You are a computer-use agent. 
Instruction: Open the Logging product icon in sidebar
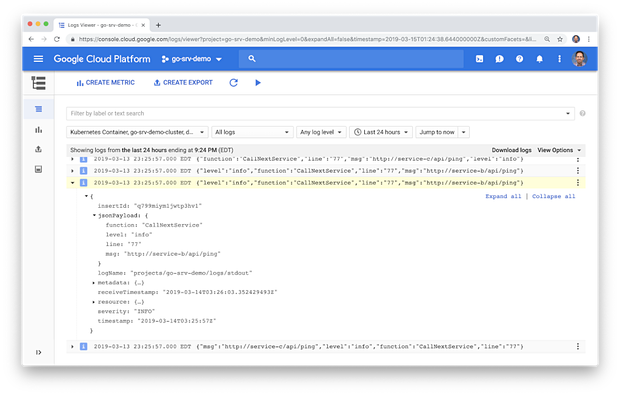[38, 83]
